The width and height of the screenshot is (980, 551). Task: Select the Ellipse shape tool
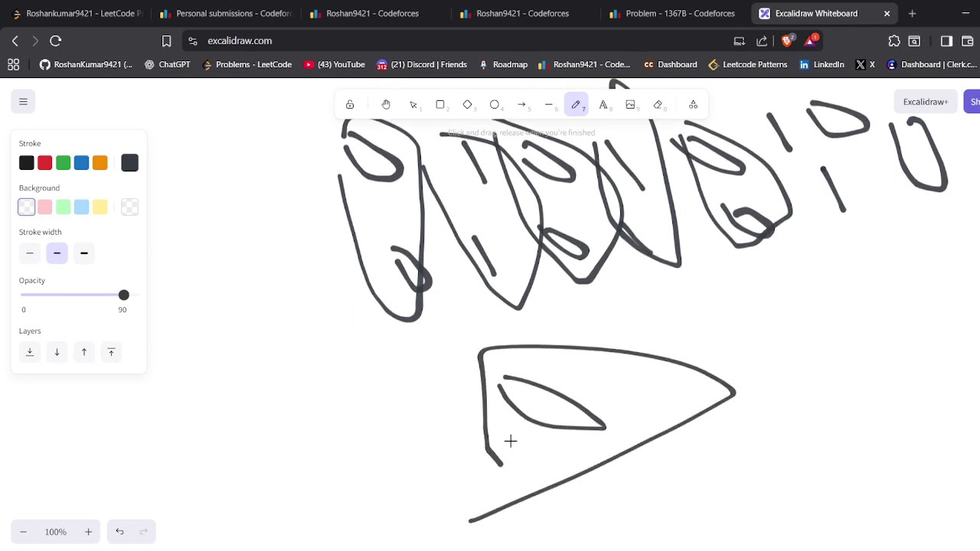point(495,105)
